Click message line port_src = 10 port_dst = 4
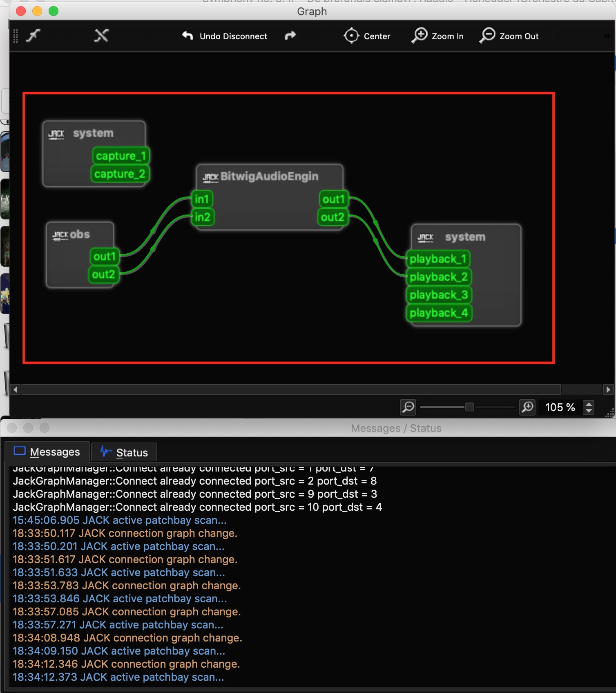Viewport: 616px width, 693px height. (197, 507)
